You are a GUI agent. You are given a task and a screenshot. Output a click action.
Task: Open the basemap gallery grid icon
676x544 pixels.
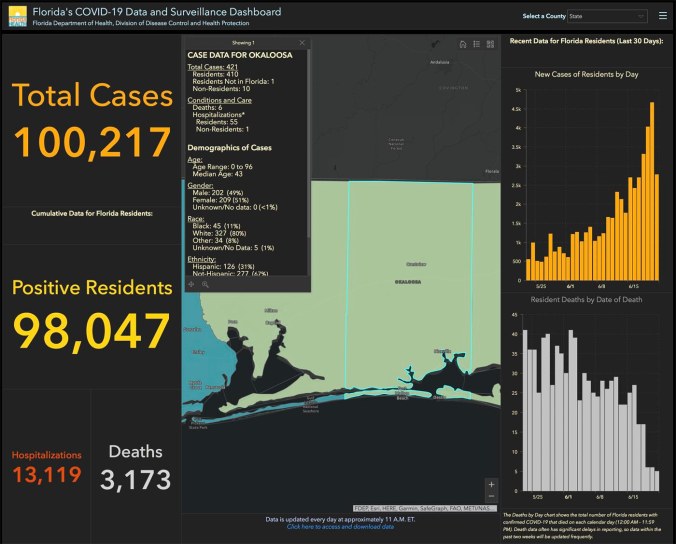[x=491, y=44]
